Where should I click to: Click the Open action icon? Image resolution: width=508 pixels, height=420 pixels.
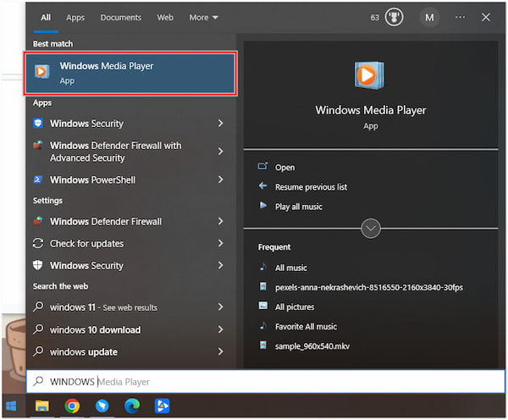[262, 166]
